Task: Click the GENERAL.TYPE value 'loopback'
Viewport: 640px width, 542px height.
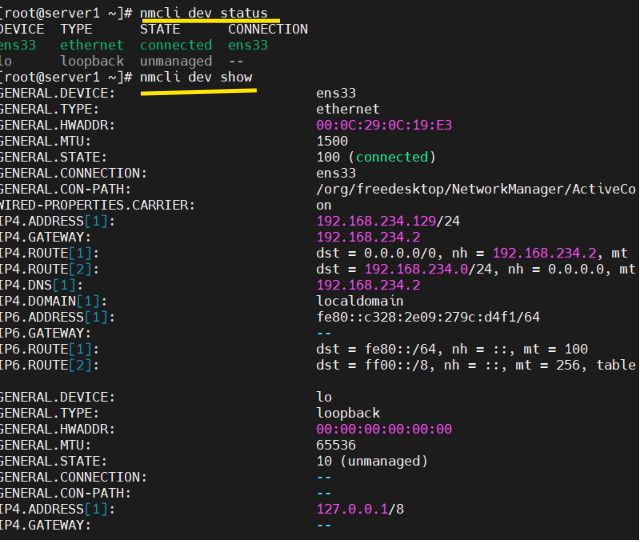Action: 348,413
